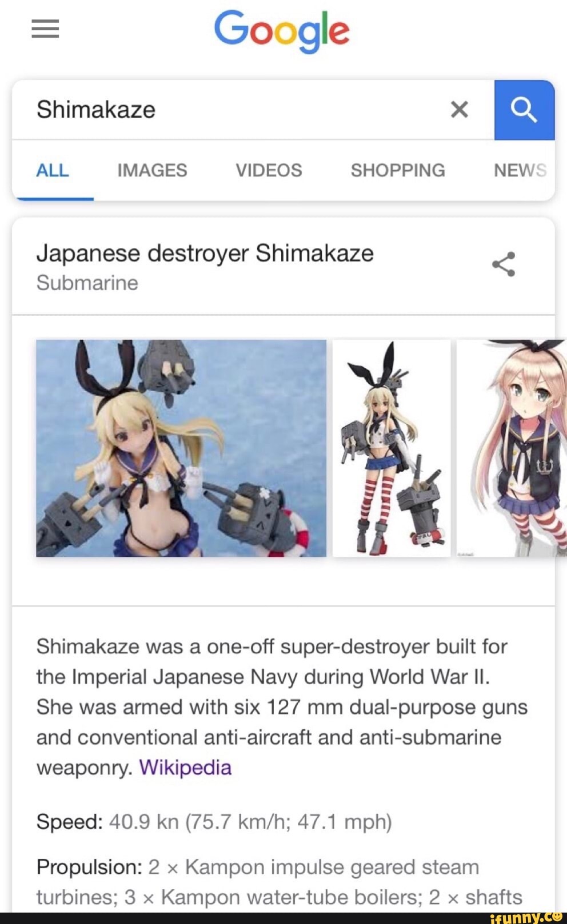Open the Wikipedia link in description
Image resolution: width=567 pixels, height=924 pixels.
pos(185,767)
